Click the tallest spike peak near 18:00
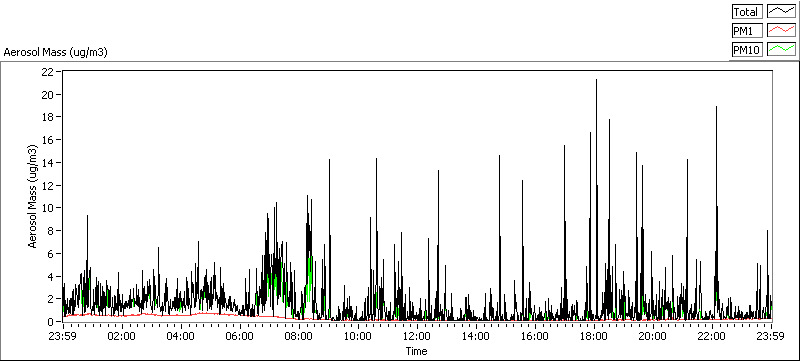Screen dimensions: 800x361 point(596,80)
